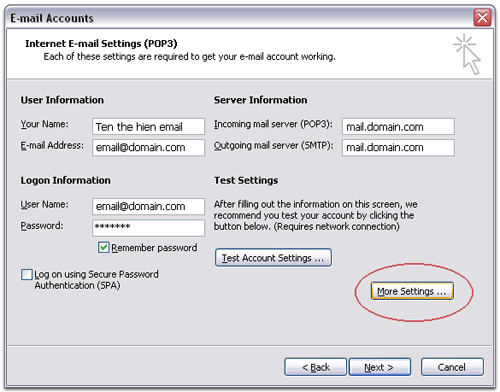
Task: Enable Log on using Secure Password Authentication
Action: [x=27, y=275]
